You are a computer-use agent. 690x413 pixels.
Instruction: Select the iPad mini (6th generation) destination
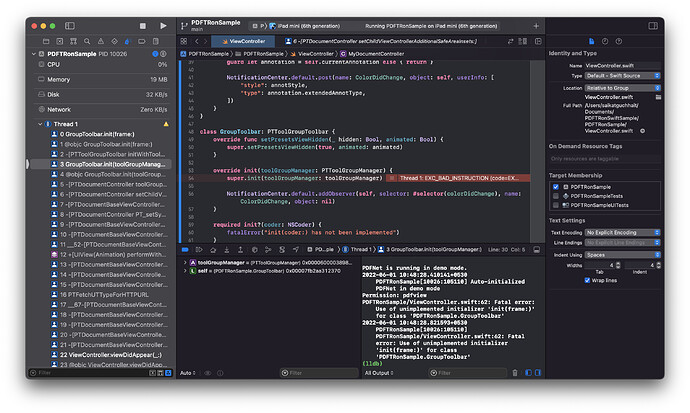coord(305,26)
